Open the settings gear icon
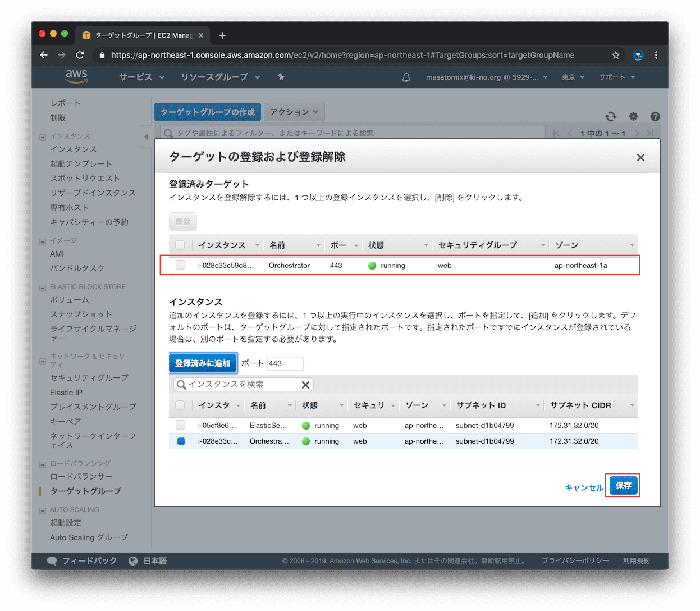Viewport: 700px width, 611px height. click(x=633, y=116)
